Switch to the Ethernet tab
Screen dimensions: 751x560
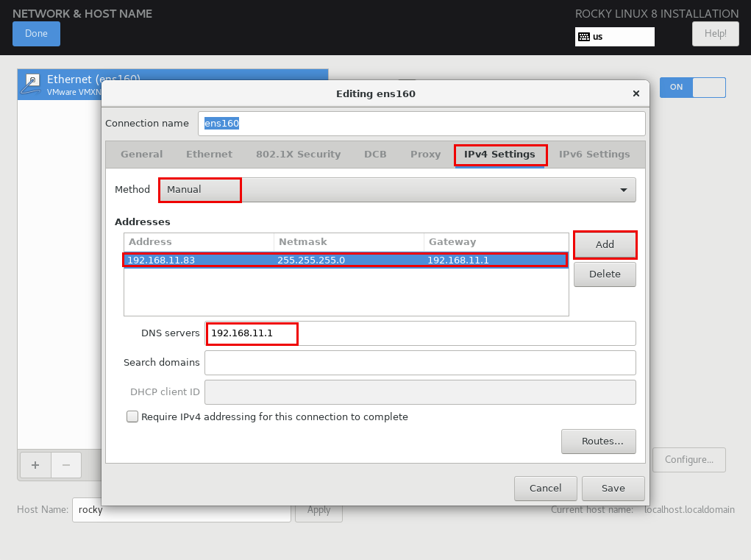click(x=210, y=155)
